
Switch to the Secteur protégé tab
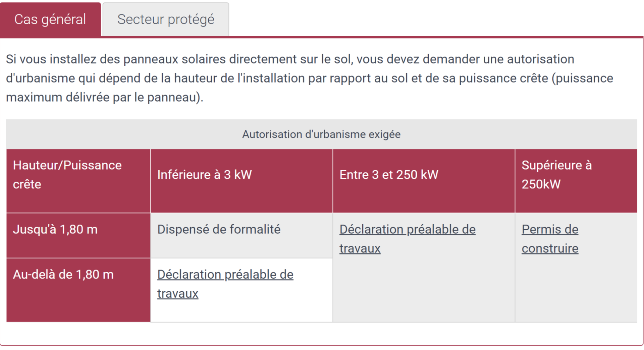pos(165,19)
